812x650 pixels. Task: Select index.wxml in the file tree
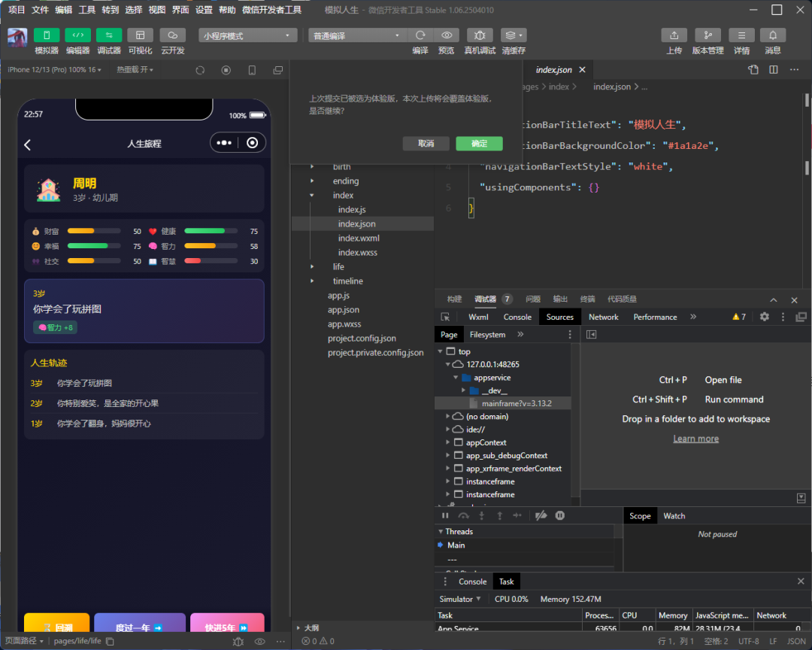tap(358, 238)
